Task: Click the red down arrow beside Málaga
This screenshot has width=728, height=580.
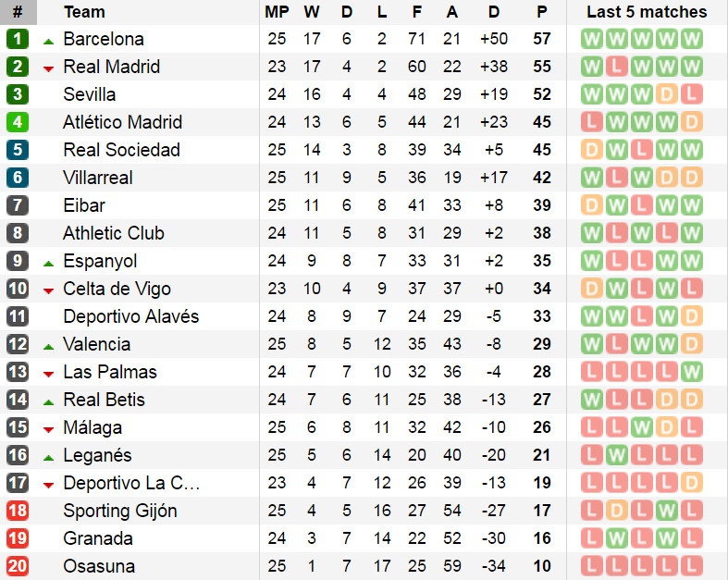Action: click(48, 429)
